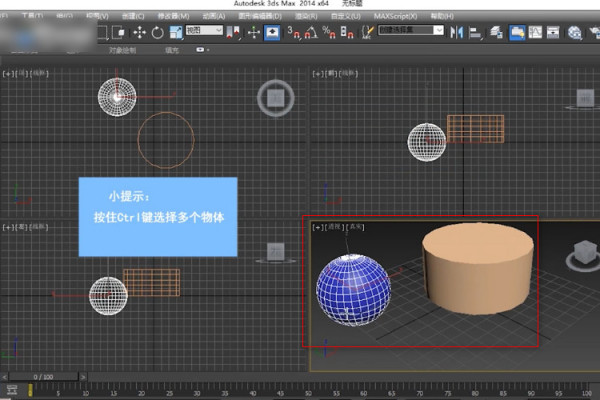This screenshot has width=600, height=400.
Task: Toggle 3D Snaps on the toolbar
Action: click(x=294, y=33)
